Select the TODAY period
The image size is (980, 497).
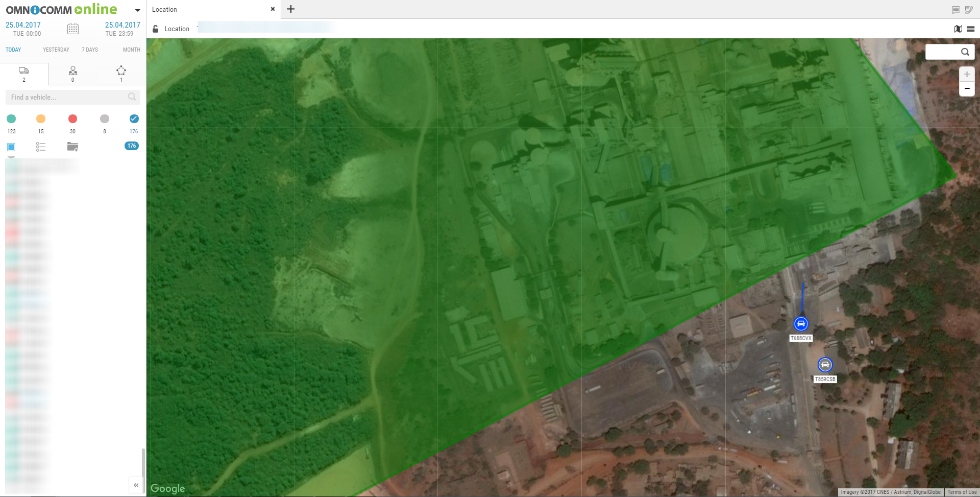pyautogui.click(x=13, y=50)
